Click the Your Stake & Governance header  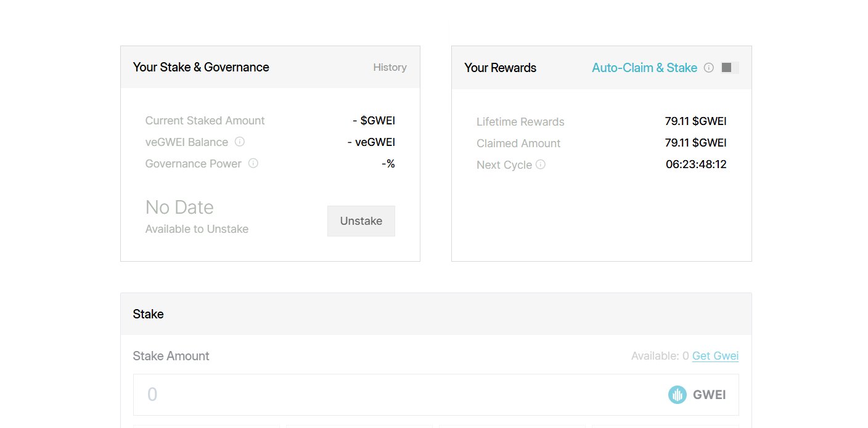click(201, 67)
